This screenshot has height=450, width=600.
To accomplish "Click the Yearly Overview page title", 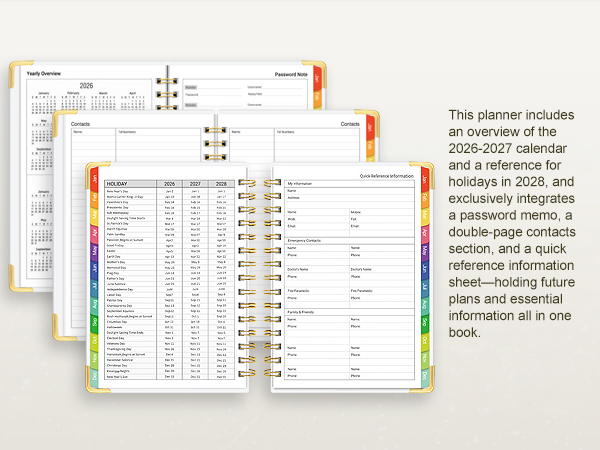I will [x=44, y=73].
